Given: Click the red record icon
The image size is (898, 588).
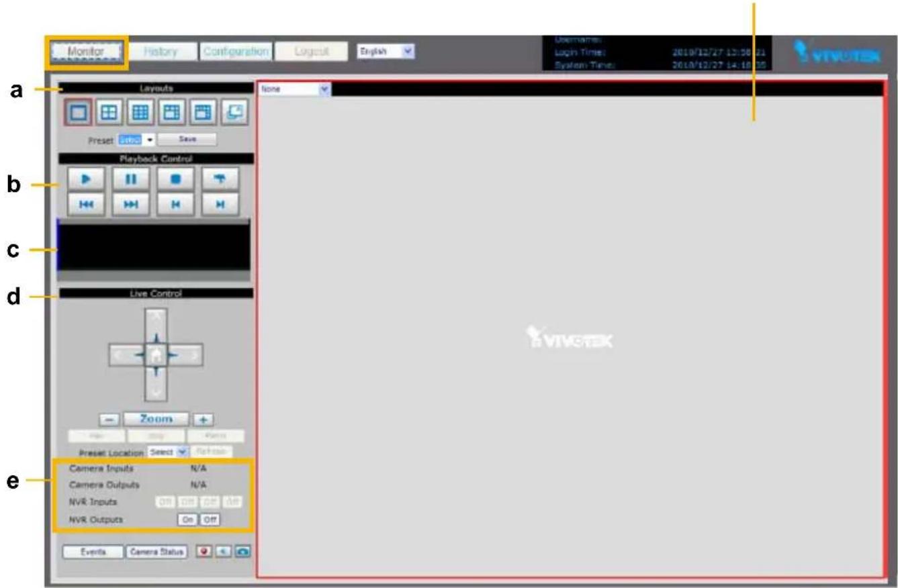Looking at the screenshot, I should tap(204, 552).
